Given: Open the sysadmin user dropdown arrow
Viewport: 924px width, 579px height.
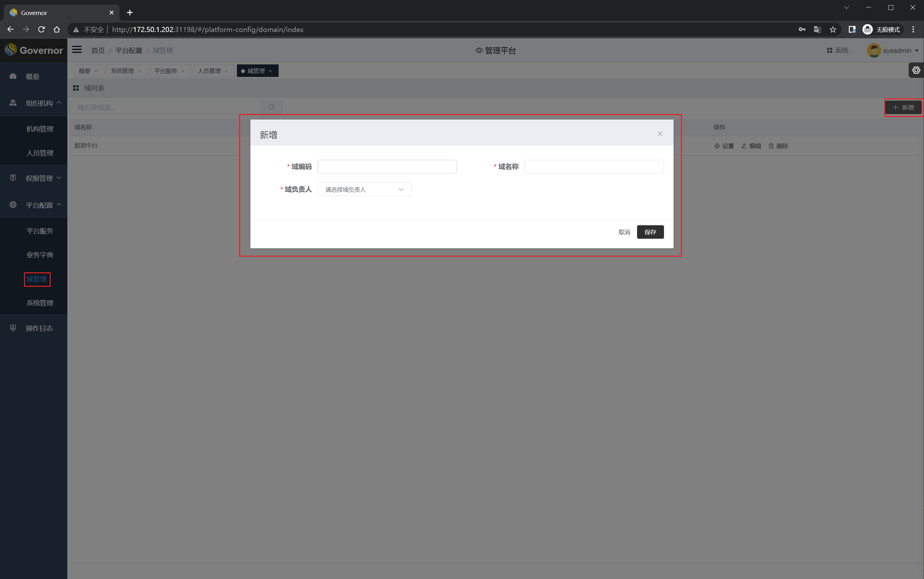Looking at the screenshot, I should [x=917, y=51].
